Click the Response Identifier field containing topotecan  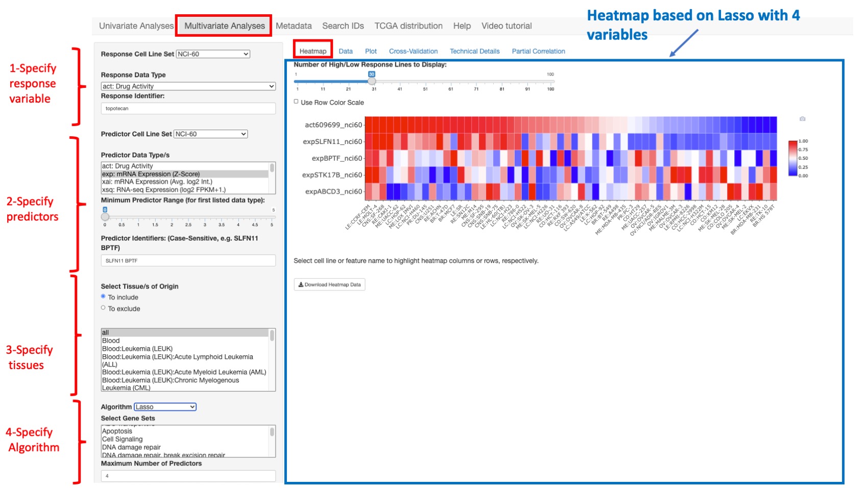coord(188,108)
